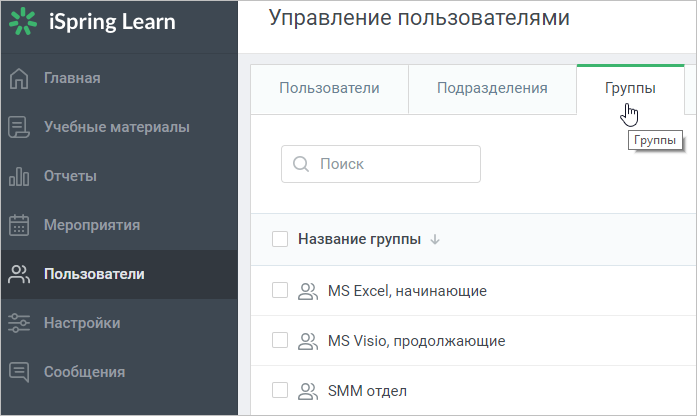697x416 pixels.
Task: Click the magnifier icon in search box
Action: 301,164
